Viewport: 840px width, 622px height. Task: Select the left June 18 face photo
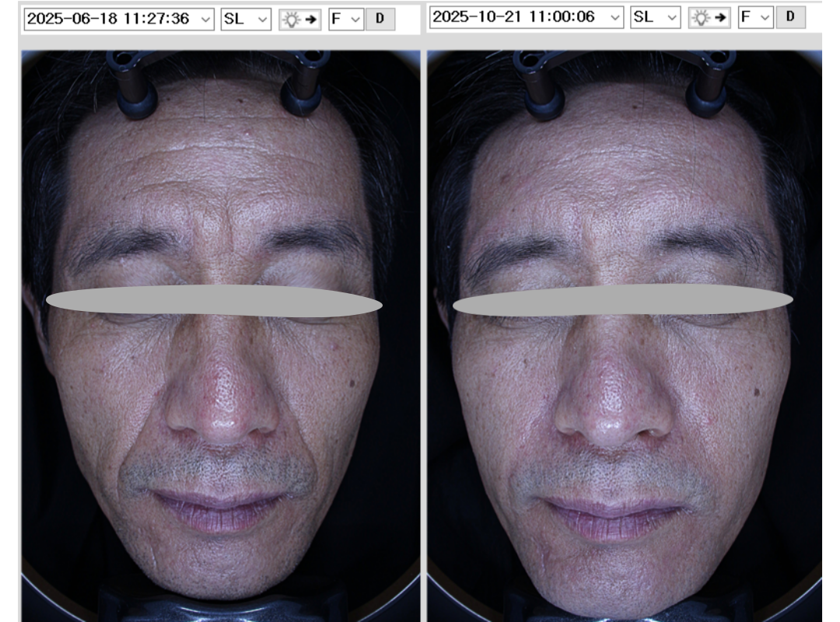[x=221, y=336]
